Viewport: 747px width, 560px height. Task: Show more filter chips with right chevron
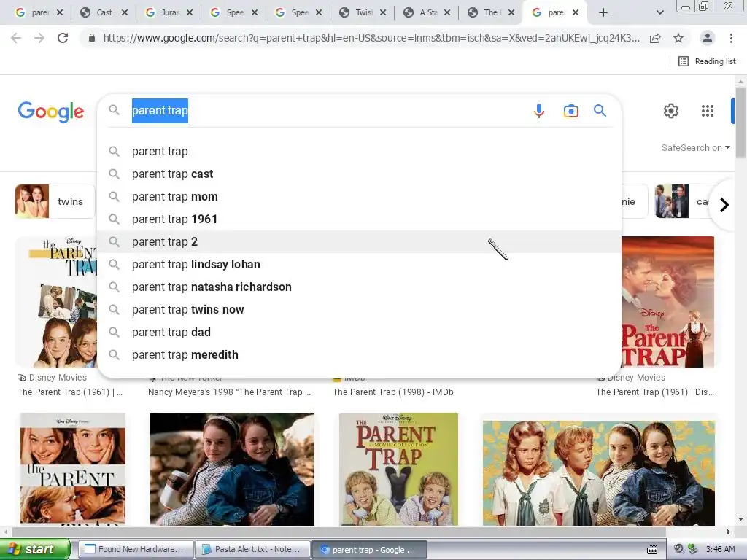pos(724,205)
